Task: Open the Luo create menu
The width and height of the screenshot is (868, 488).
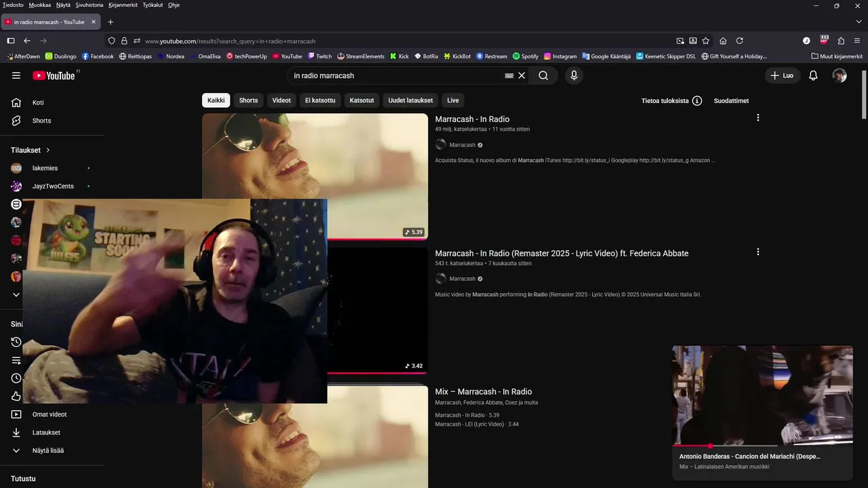Action: click(783, 75)
